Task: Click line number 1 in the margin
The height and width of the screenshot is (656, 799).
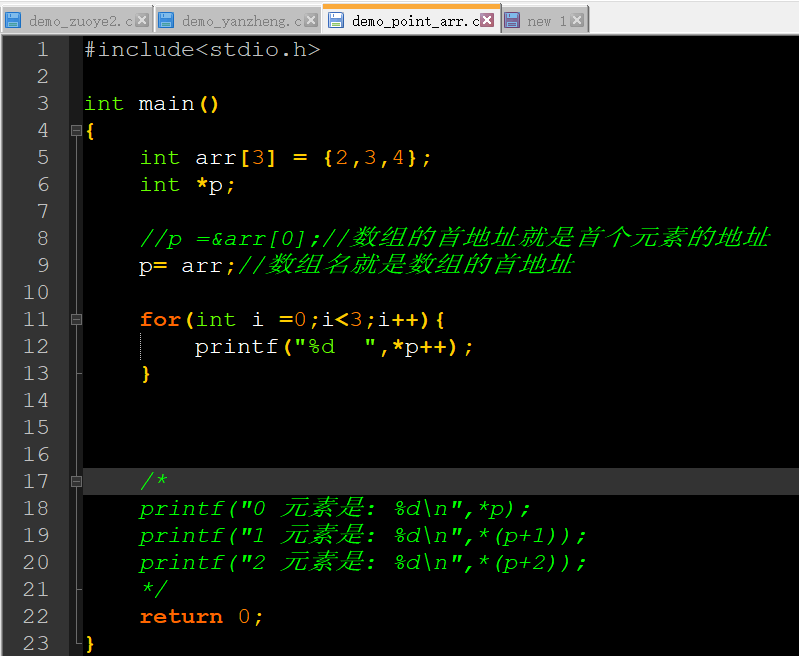Action: 43,49
